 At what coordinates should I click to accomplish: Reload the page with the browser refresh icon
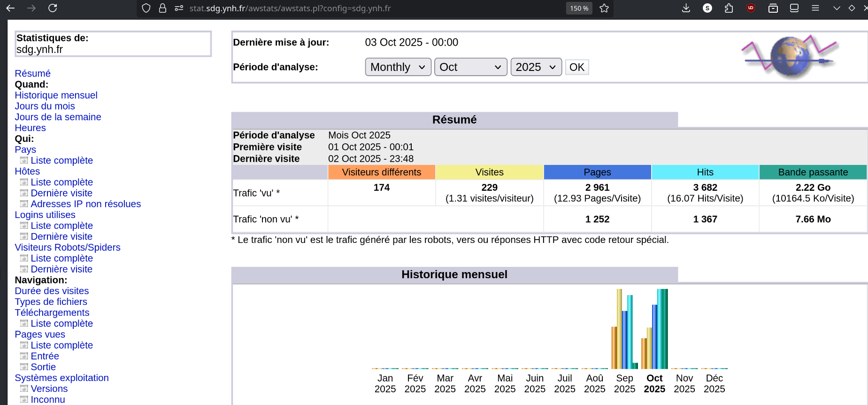point(53,8)
